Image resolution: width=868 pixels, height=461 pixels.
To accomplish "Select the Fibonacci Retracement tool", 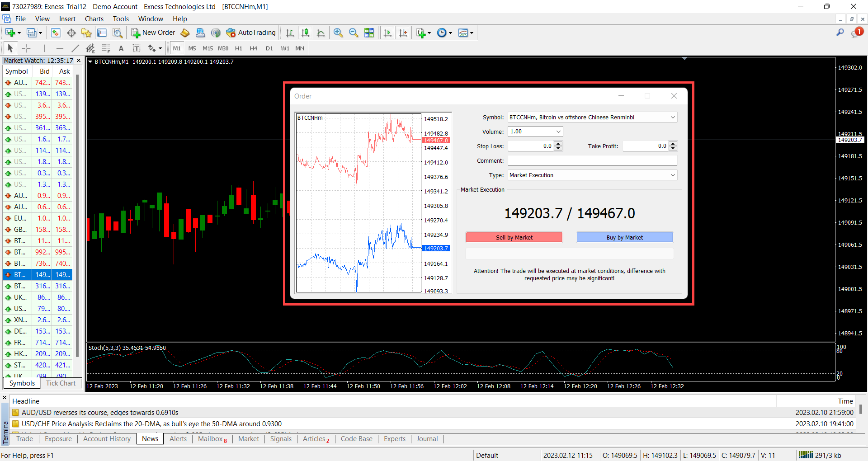I will pos(106,48).
